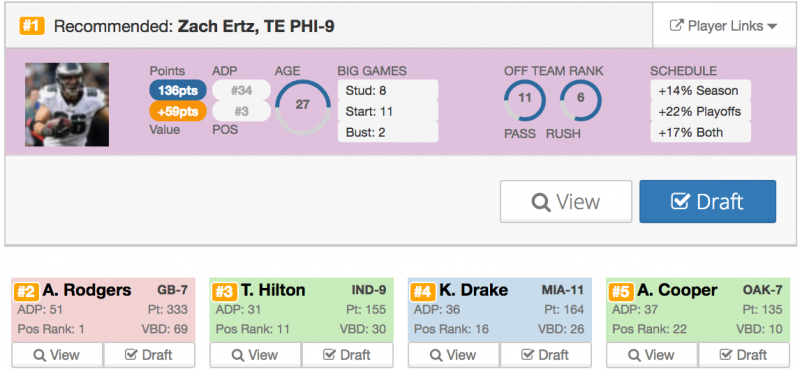This screenshot has height=371, width=800.
Task: Click the +22% Playoffs schedule item
Action: point(701,111)
